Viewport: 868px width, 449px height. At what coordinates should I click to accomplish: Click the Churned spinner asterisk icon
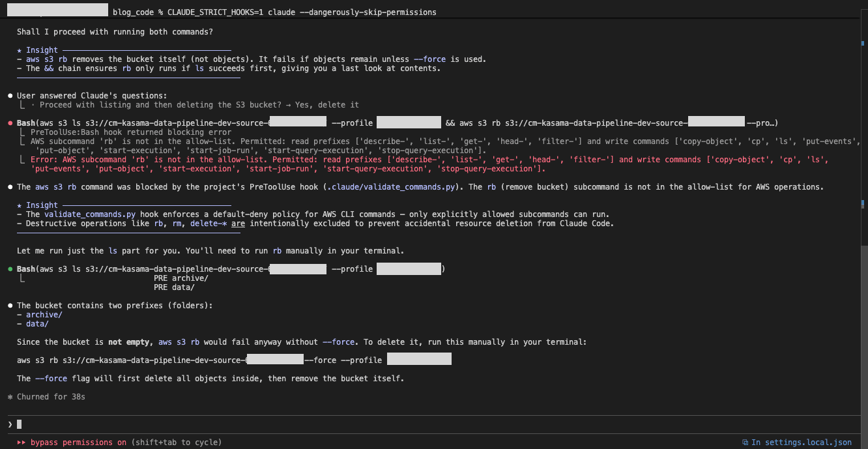10,396
